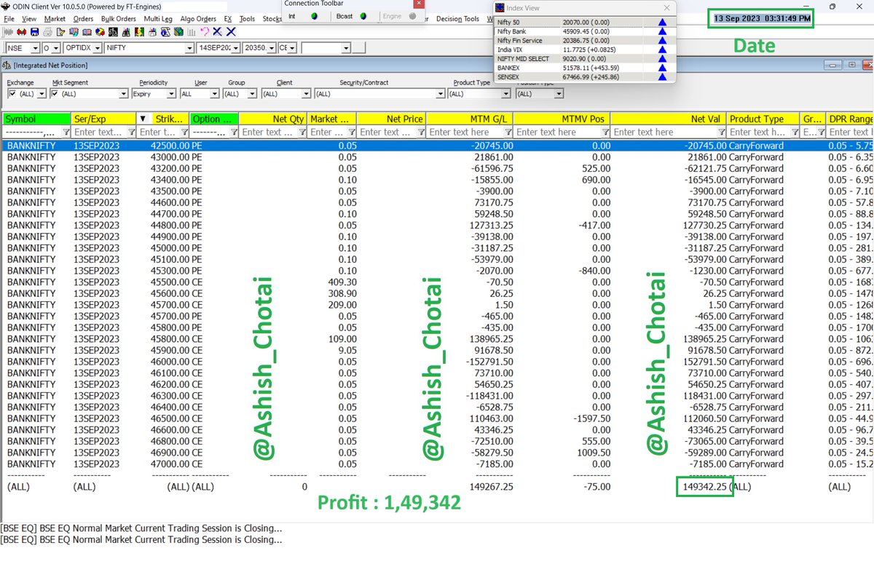Click the Ser/Exp column header
Viewport: 874px width, 588px height.
click(x=103, y=119)
